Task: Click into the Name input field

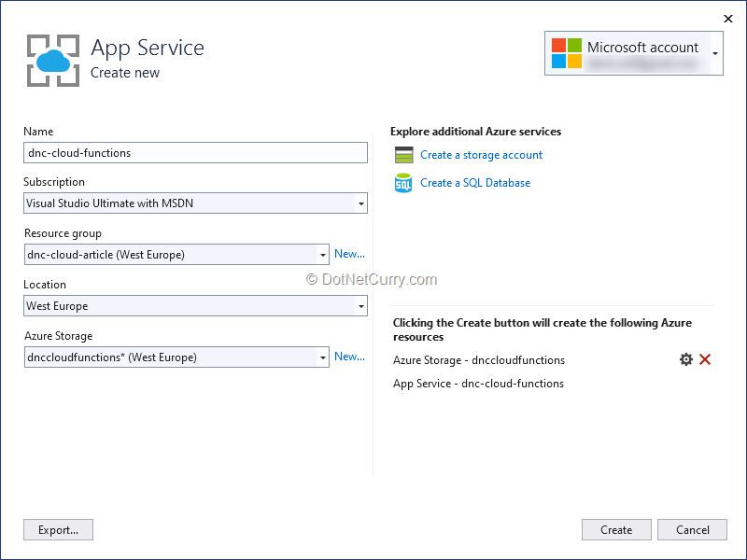Action: click(x=195, y=153)
